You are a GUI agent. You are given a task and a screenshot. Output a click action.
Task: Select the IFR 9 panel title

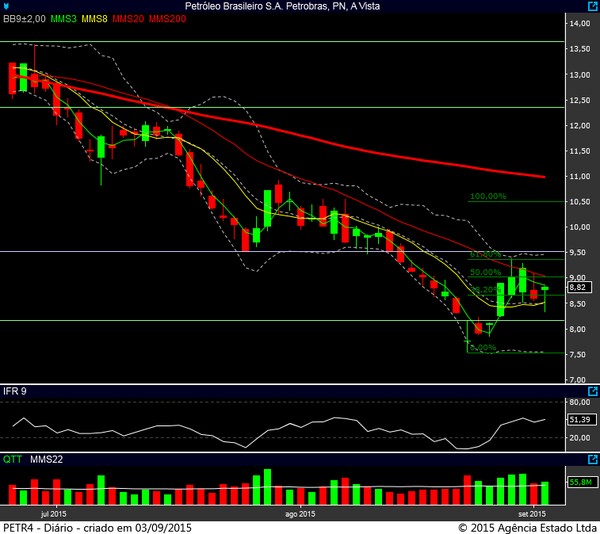tap(14, 391)
